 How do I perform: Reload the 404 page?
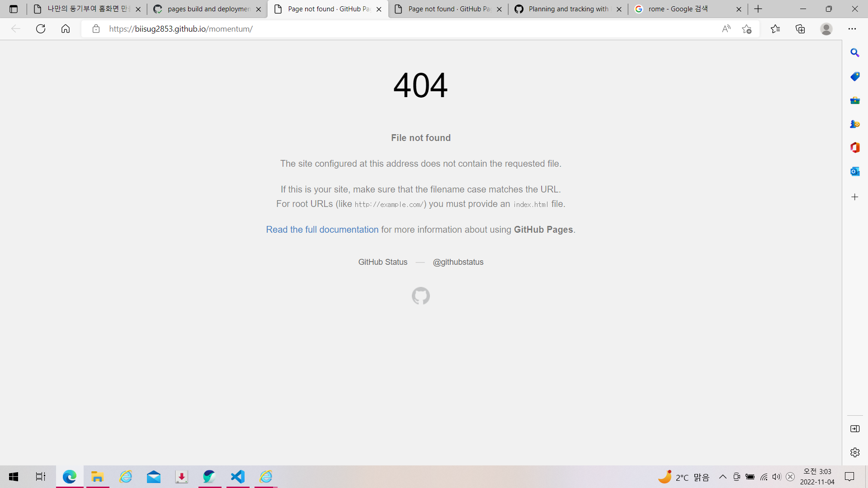point(41,29)
